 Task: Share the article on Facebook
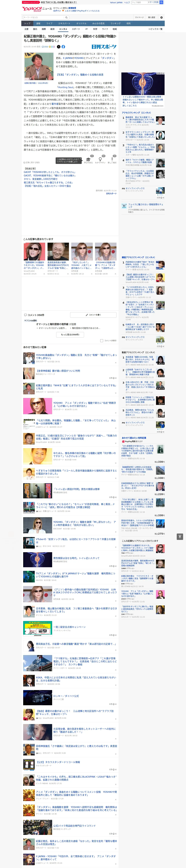click(x=63, y=47)
